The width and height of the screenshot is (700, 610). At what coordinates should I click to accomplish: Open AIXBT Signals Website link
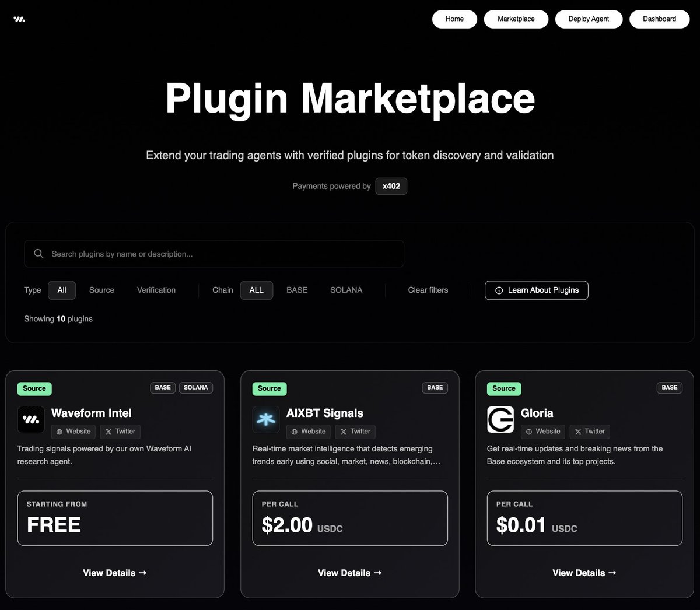point(309,432)
